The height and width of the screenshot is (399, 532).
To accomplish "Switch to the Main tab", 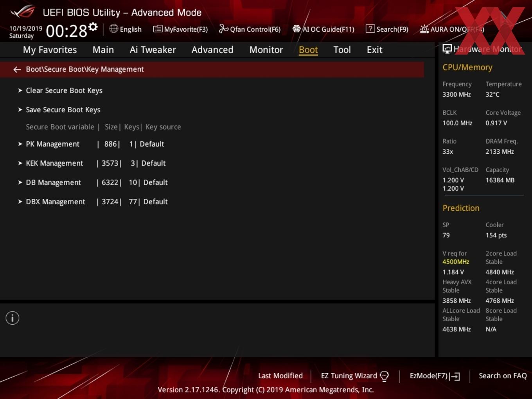I will [x=103, y=50].
